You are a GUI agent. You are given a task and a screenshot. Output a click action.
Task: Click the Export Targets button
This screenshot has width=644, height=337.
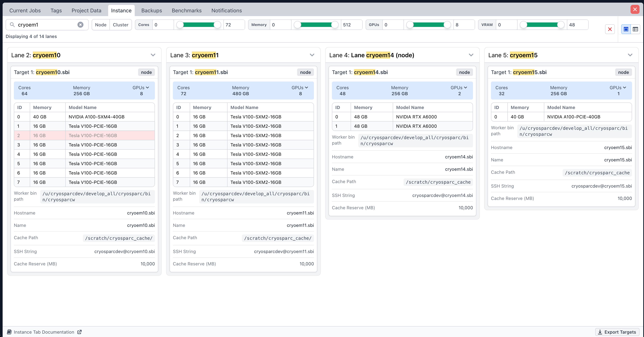(617, 332)
